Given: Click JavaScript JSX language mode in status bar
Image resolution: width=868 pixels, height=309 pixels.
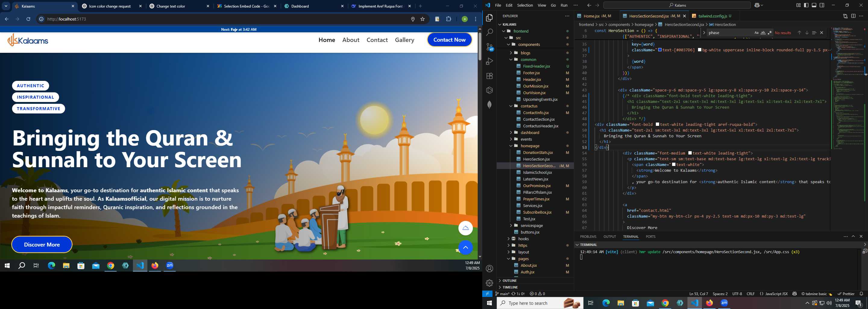Looking at the screenshot, I should pos(776,294).
